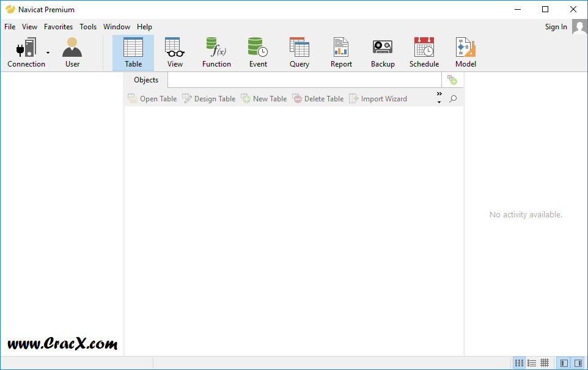Maximize the Navicat Premium window

pos(545,9)
